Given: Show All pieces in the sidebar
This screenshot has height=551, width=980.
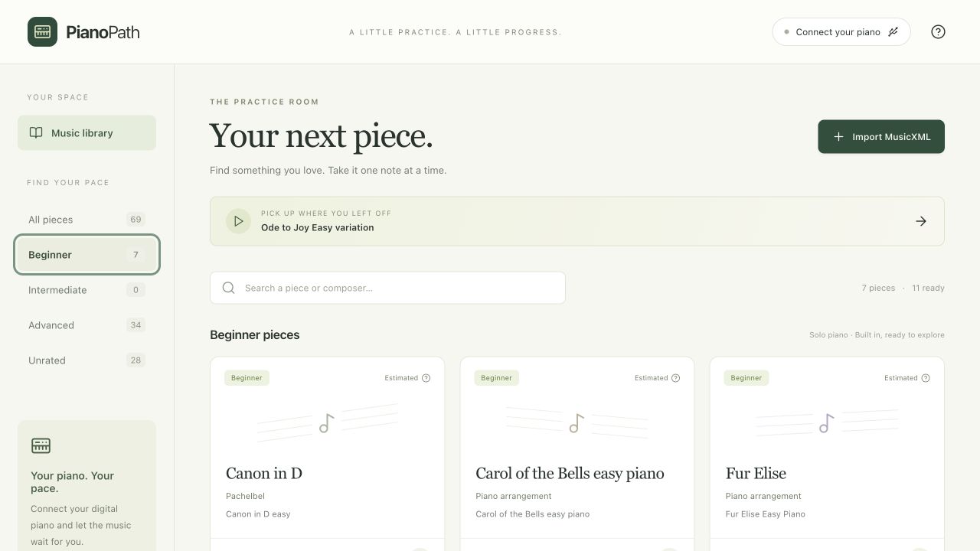Looking at the screenshot, I should (x=87, y=220).
